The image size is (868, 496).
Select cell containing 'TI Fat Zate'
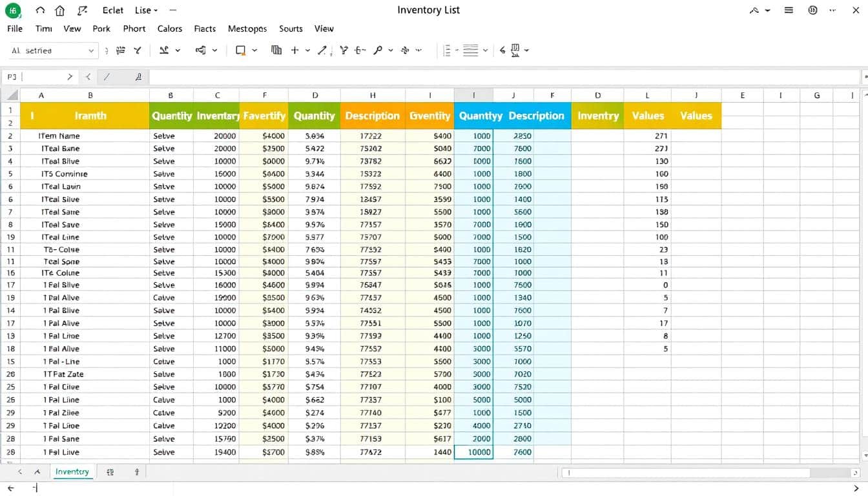click(85, 374)
